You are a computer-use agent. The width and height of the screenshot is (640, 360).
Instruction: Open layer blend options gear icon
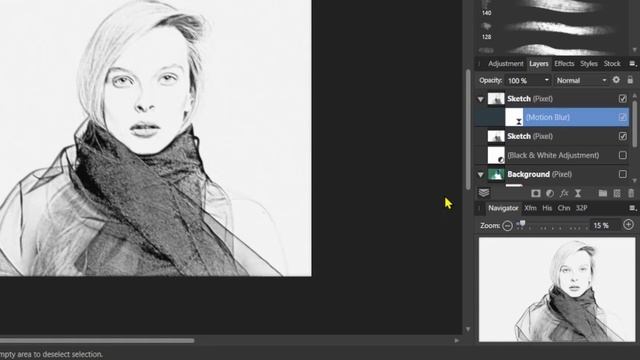coord(616,80)
